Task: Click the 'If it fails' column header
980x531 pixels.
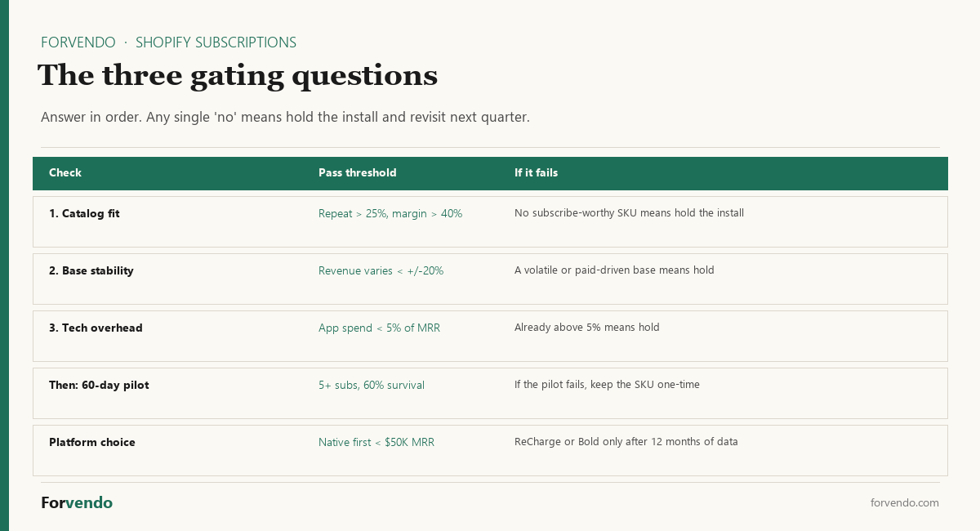Action: pos(536,173)
